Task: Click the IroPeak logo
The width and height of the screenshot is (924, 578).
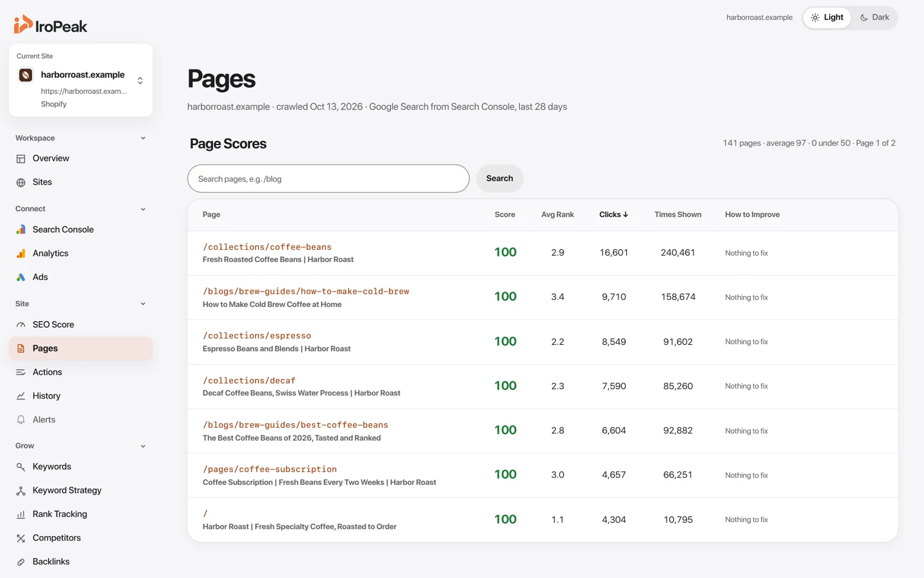Action: click(51, 25)
